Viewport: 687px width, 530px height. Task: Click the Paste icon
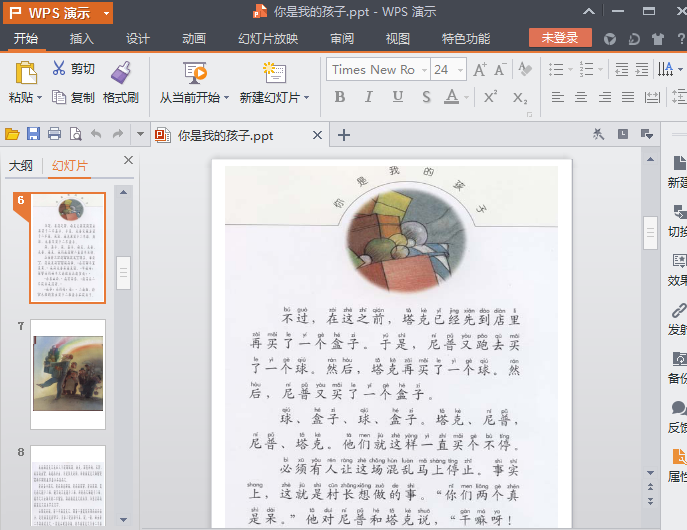[26, 73]
